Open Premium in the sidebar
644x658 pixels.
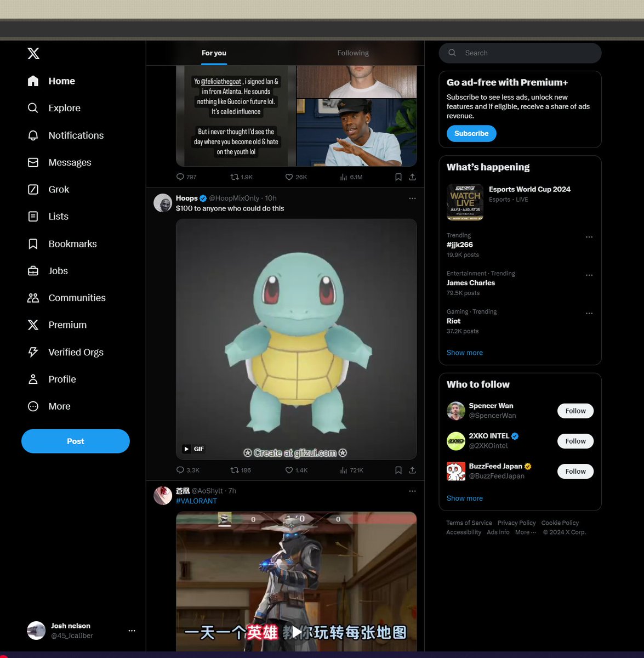coord(57,325)
